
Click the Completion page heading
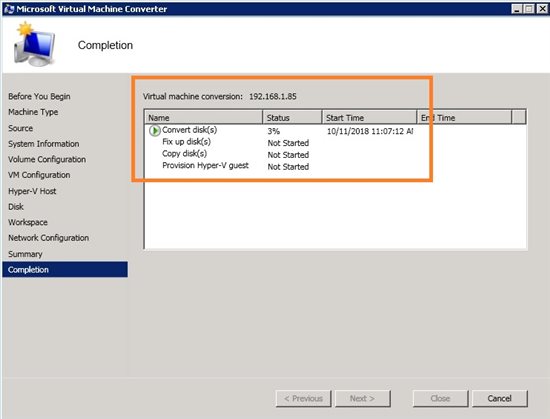(105, 45)
